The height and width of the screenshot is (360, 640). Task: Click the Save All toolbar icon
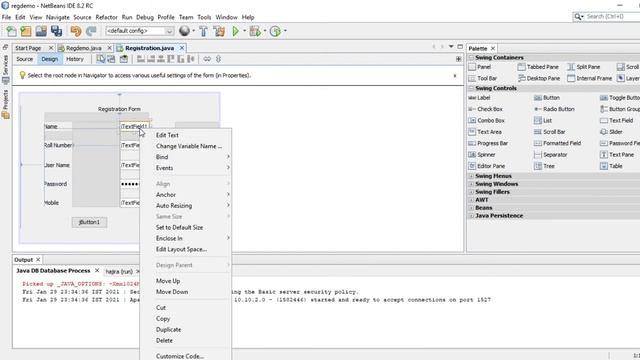[x=56, y=31]
